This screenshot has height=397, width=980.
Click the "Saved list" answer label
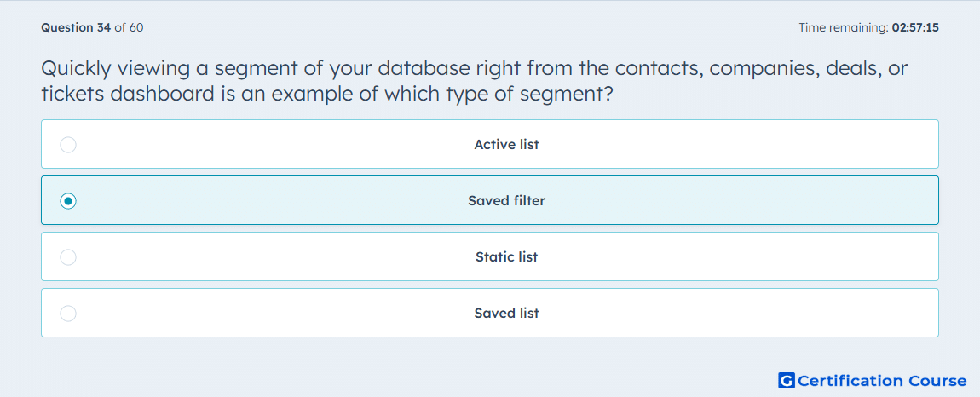tap(506, 314)
